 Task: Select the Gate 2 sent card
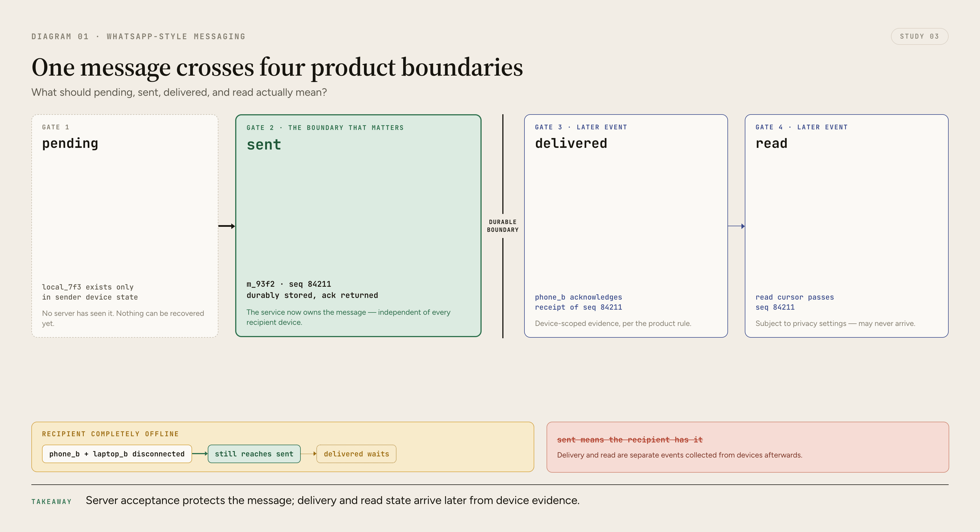click(x=358, y=226)
